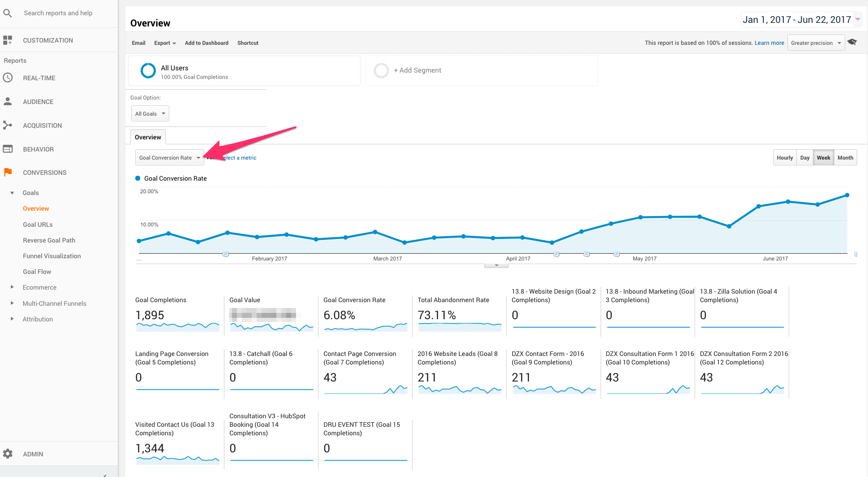Click the Add Segment button
The height and width of the screenshot is (477, 868).
[x=417, y=70]
